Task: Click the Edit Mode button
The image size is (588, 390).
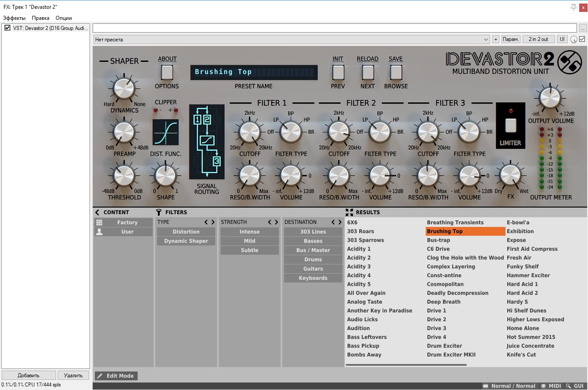Action: click(116, 376)
